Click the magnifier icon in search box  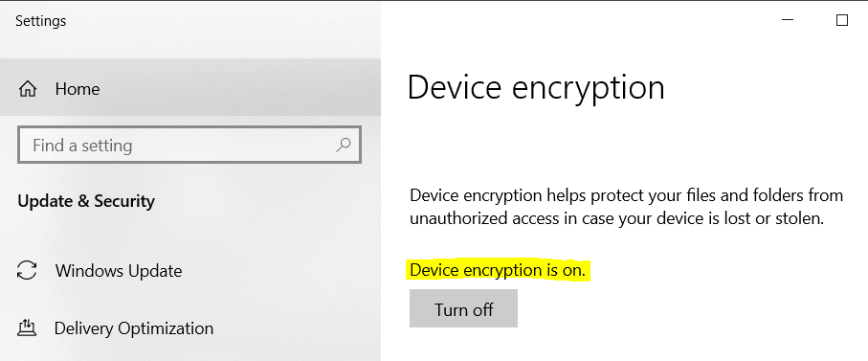344,146
